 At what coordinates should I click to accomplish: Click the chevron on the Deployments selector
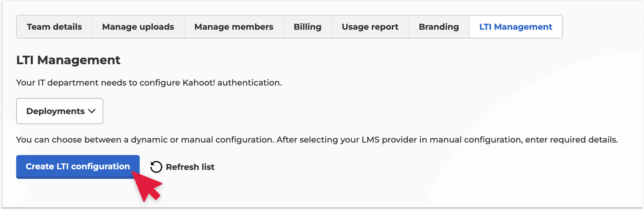pos(92,111)
